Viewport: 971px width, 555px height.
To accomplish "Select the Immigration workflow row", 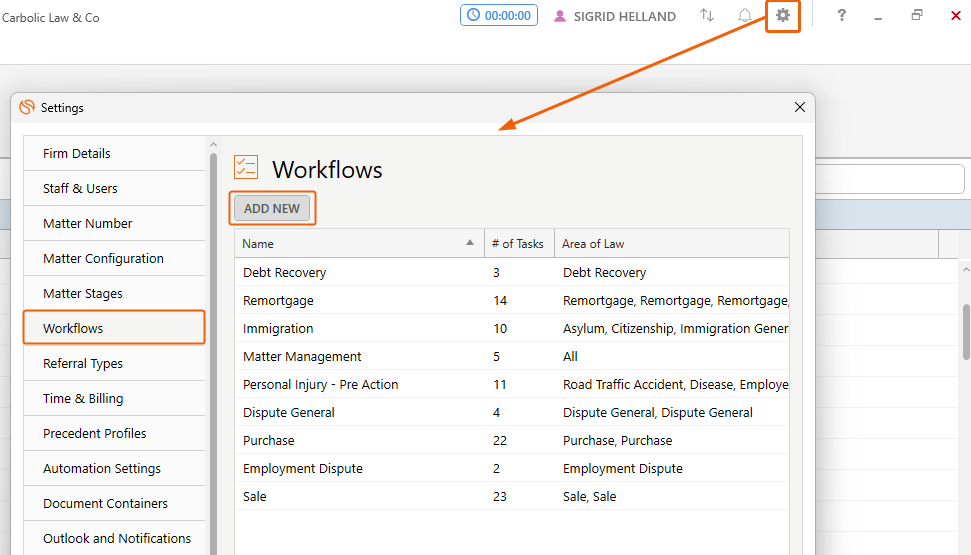I will click(512, 328).
